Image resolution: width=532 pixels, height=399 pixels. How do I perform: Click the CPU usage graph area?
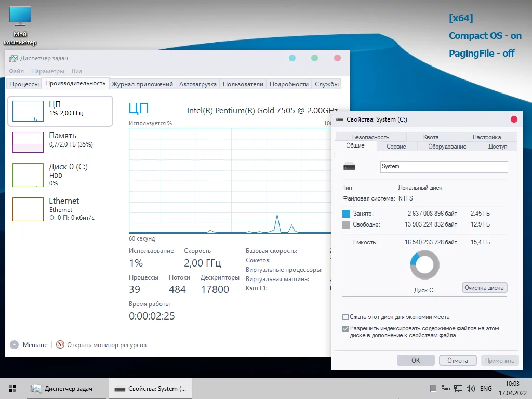click(230, 180)
